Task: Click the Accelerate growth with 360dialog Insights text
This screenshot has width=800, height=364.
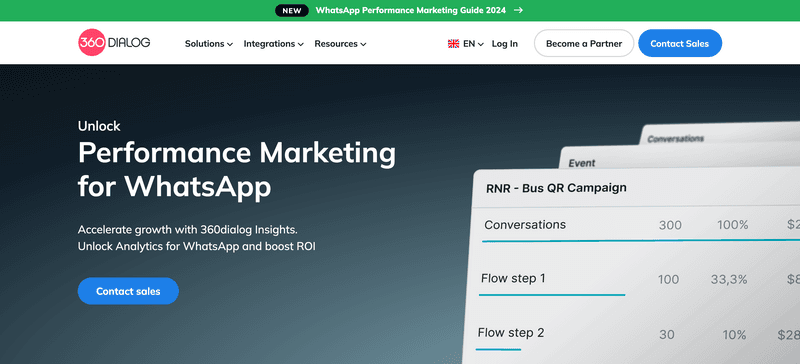Action: click(x=187, y=229)
